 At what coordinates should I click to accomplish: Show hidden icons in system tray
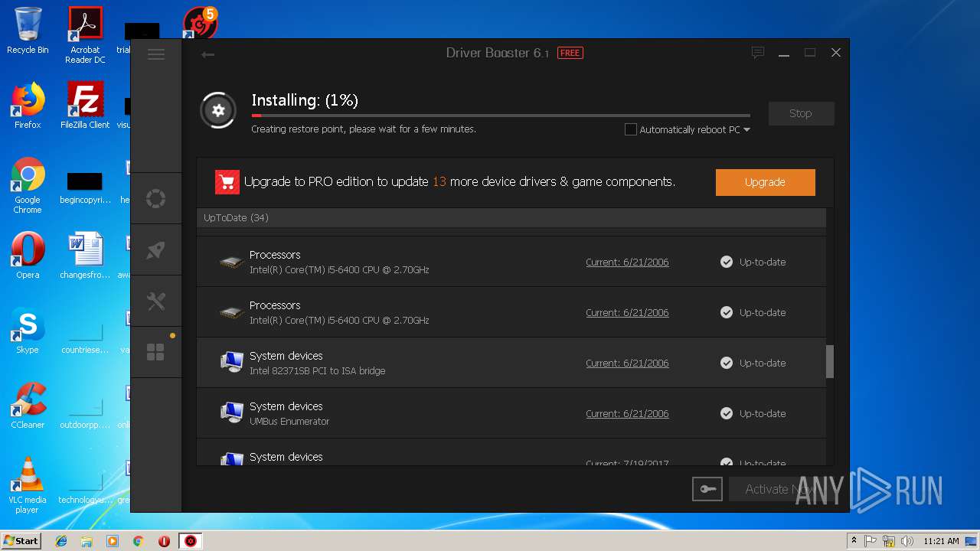[x=854, y=541]
